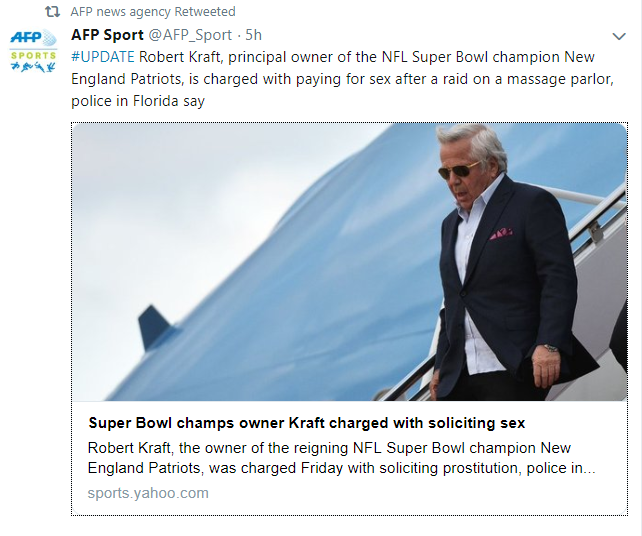
Task: Click the pink pocket square in photo
Action: [500, 234]
